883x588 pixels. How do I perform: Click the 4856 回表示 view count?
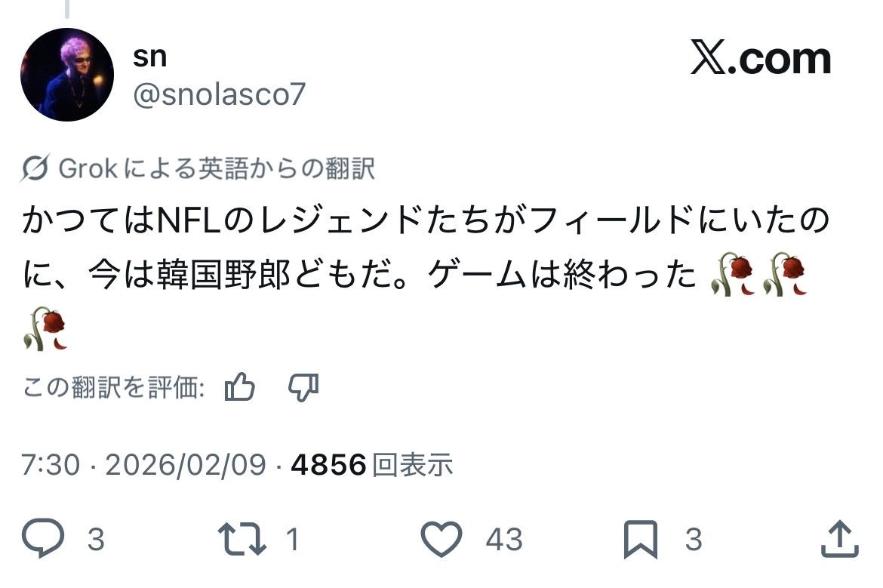pos(371,465)
